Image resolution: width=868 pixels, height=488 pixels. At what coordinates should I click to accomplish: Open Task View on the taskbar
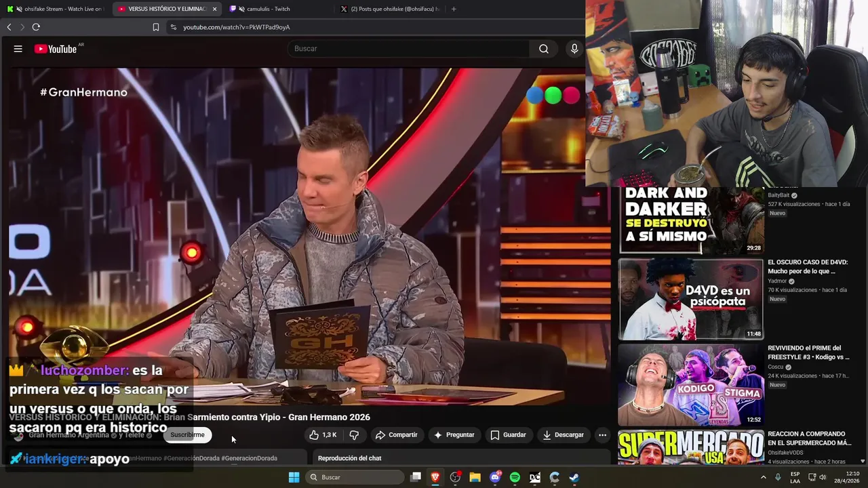coord(416,477)
